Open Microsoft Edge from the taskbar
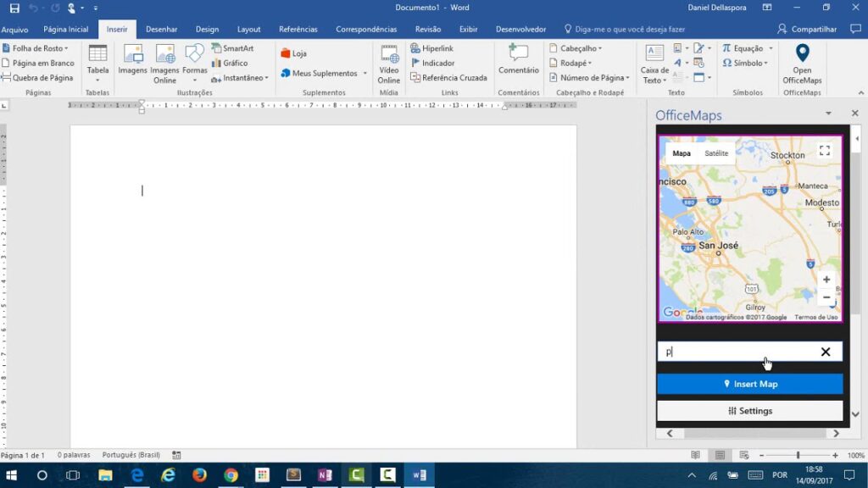Viewport: 868px width, 488px height. [x=136, y=475]
